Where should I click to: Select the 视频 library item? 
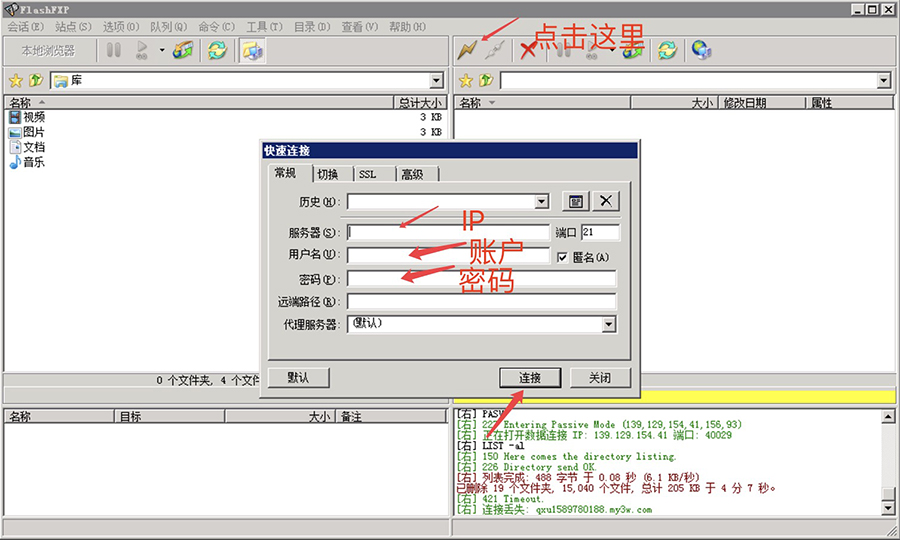pos(27,117)
